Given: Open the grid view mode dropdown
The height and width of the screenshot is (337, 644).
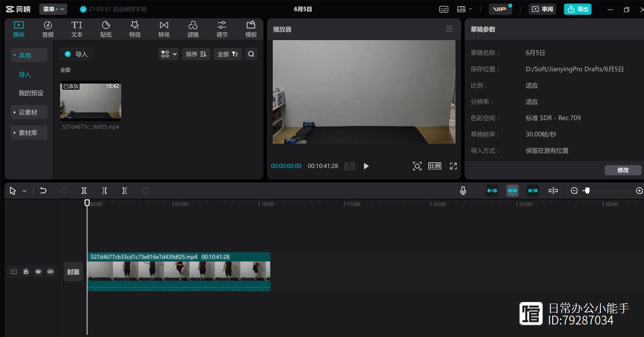Looking at the screenshot, I should [169, 54].
